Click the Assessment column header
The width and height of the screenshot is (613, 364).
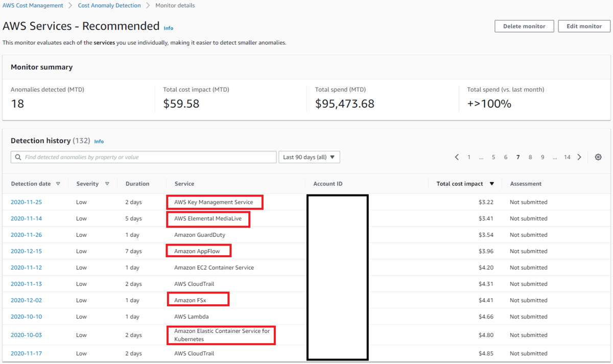[526, 184]
